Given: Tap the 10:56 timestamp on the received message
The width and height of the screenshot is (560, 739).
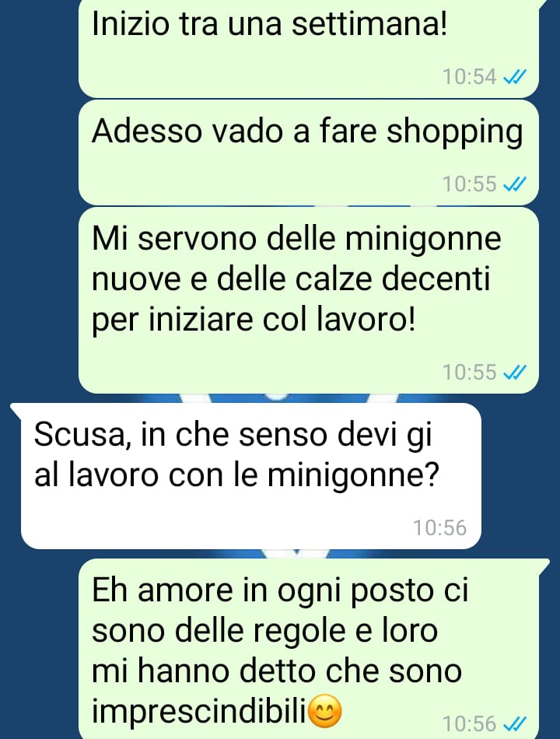Looking at the screenshot, I should tap(439, 528).
